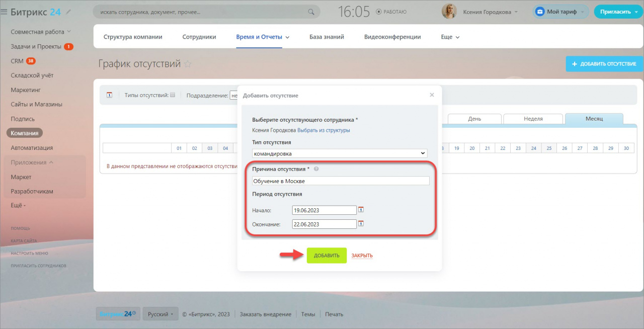Viewport: 644px width, 329px height.
Task: Expand the Еще menu in top navigation
Action: click(x=450, y=37)
